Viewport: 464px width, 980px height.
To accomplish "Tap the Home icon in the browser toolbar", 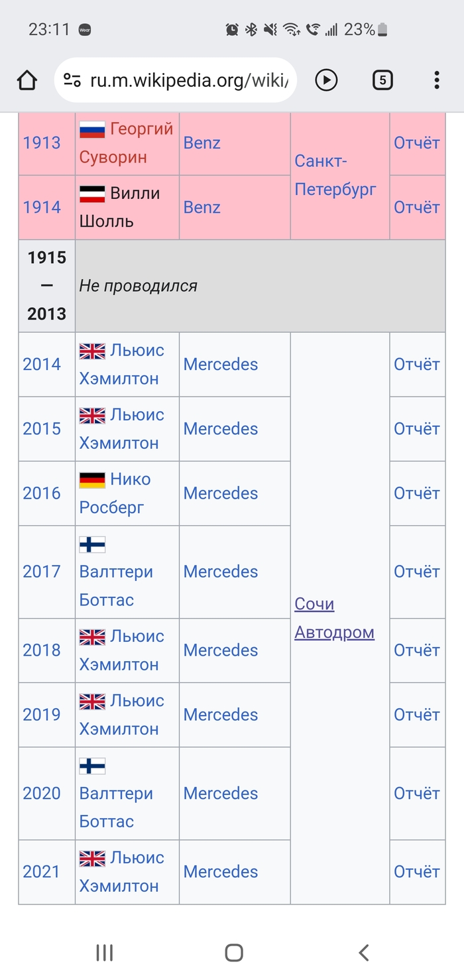I will tap(27, 80).
